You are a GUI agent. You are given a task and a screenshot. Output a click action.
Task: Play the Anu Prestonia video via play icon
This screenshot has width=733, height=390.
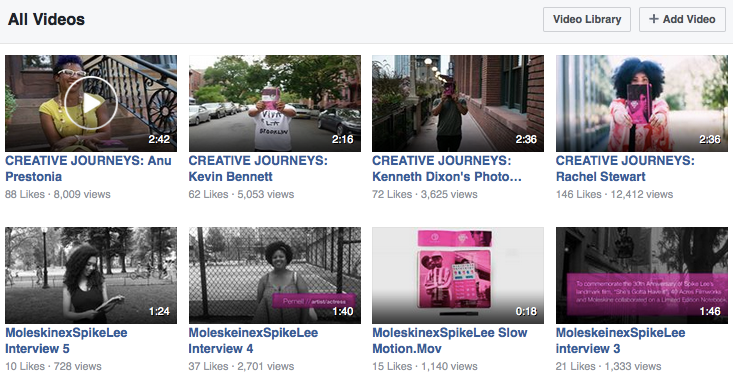tap(91, 103)
